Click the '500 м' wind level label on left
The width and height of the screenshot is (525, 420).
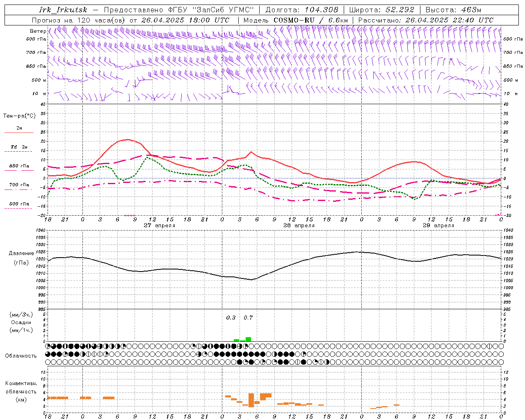pos(39,80)
